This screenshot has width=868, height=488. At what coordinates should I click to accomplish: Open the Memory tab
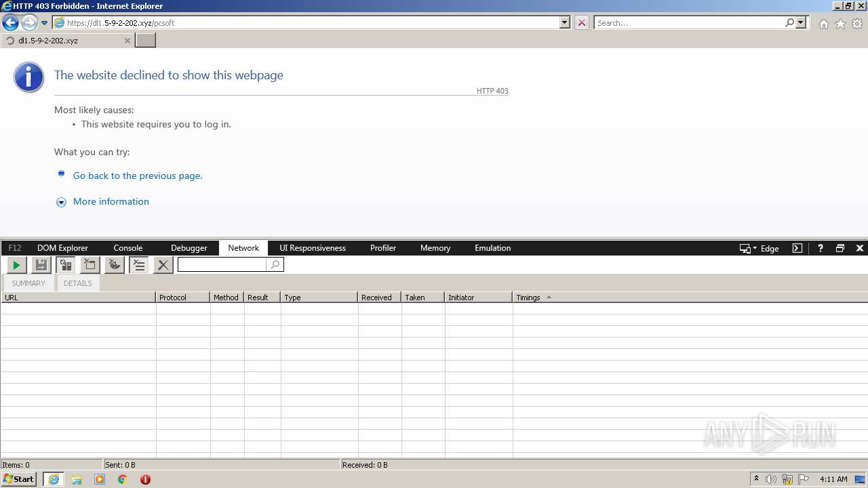coord(435,248)
